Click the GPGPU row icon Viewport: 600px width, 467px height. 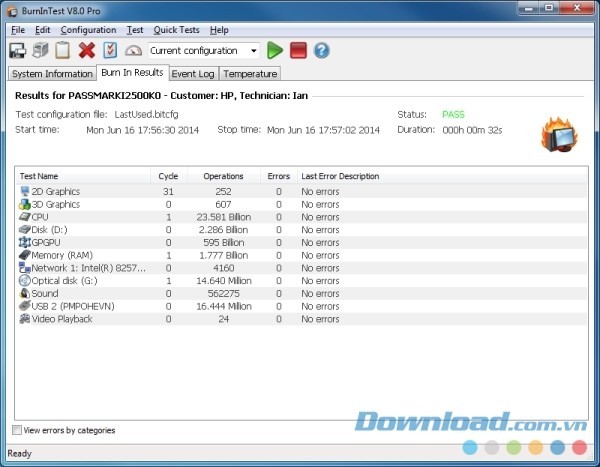[x=25, y=242]
